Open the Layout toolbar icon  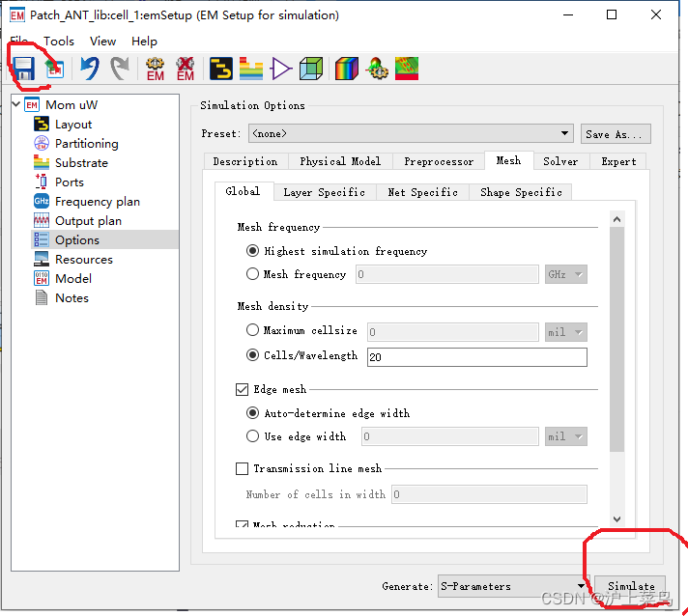coord(220,69)
